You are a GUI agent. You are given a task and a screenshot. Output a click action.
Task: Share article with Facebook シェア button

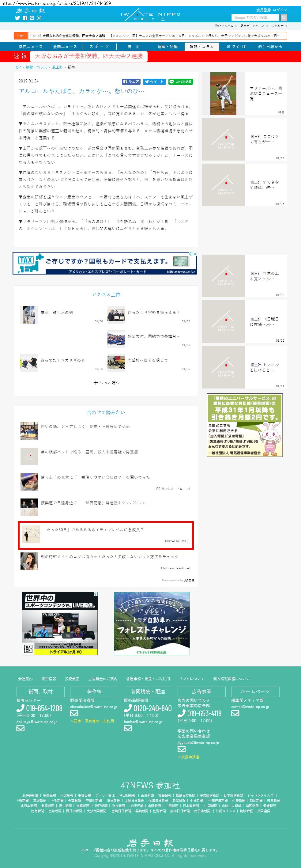[131, 81]
